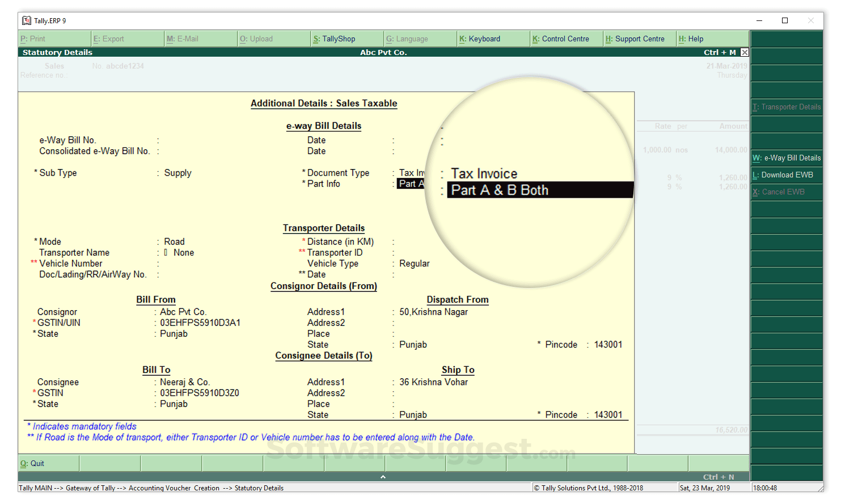
Task: Close the Statutory Details panel with X
Action: click(745, 52)
